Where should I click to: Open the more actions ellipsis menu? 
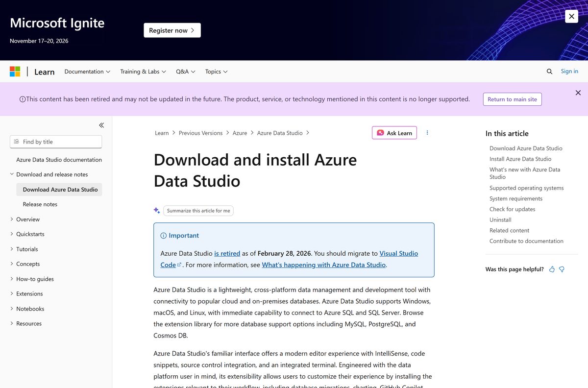pyautogui.click(x=427, y=133)
